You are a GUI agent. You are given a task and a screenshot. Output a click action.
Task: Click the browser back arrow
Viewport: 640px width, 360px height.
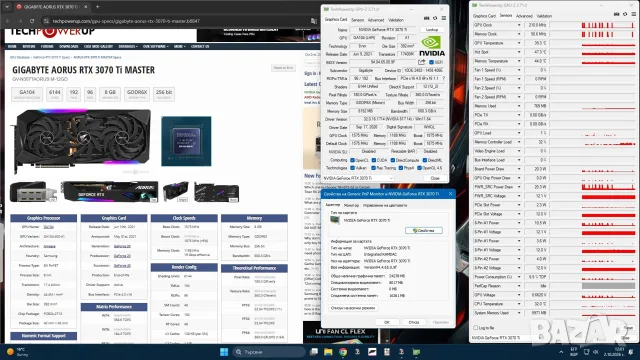point(8,21)
